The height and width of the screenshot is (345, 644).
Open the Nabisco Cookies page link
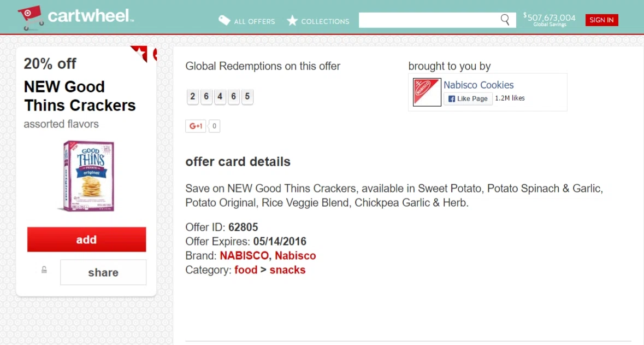[478, 85]
